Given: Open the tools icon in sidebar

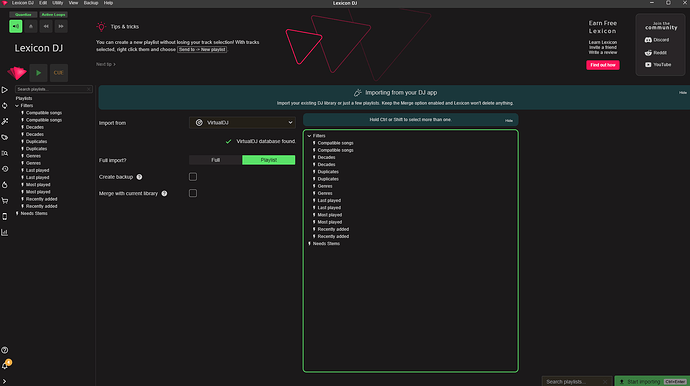Looking at the screenshot, I should pos(5,121).
